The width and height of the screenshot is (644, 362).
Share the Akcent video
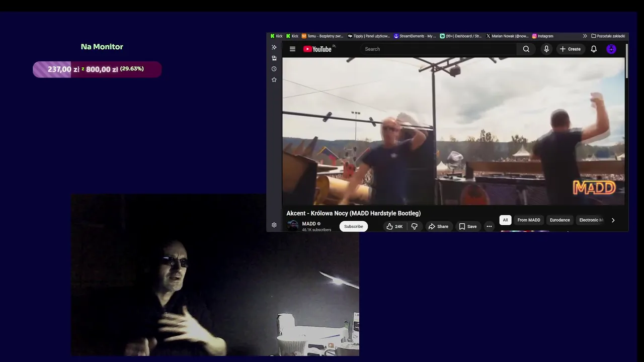point(438,227)
